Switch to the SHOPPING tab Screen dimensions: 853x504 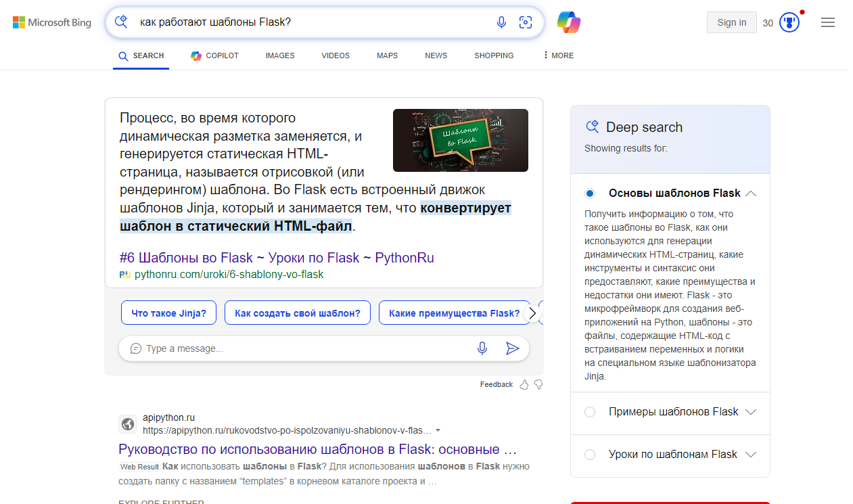tap(494, 55)
